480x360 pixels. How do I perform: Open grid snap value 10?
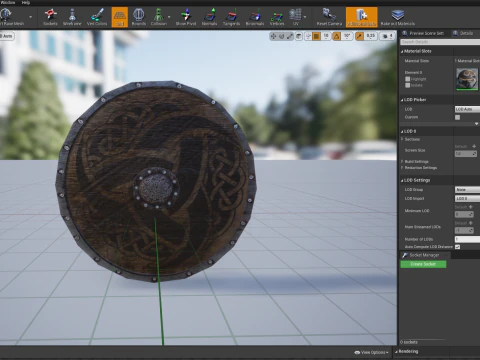pos(326,36)
